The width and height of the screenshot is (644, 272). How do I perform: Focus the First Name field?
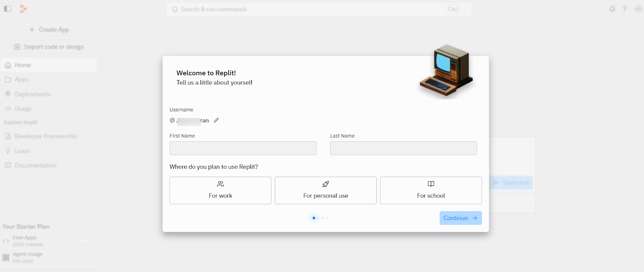click(x=243, y=148)
